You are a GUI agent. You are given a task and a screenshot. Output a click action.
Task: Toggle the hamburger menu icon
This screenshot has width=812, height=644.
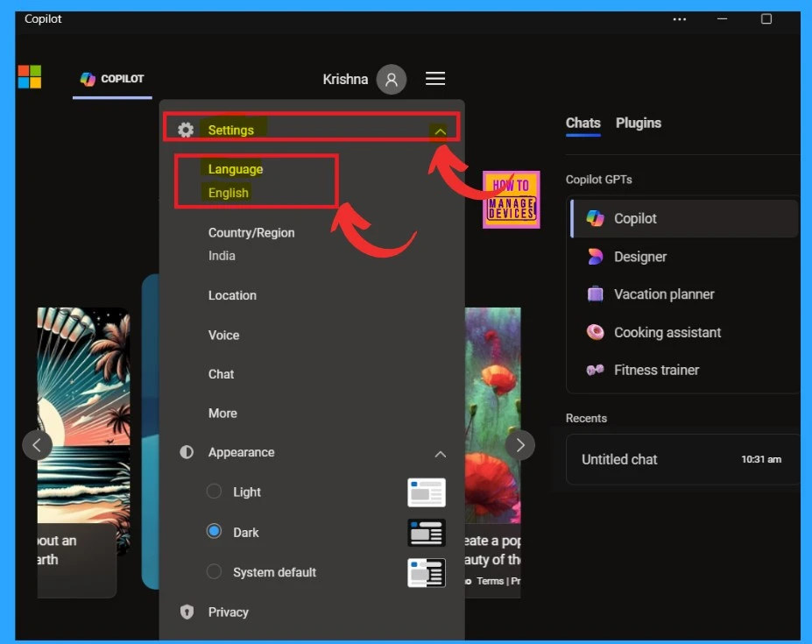tap(435, 78)
